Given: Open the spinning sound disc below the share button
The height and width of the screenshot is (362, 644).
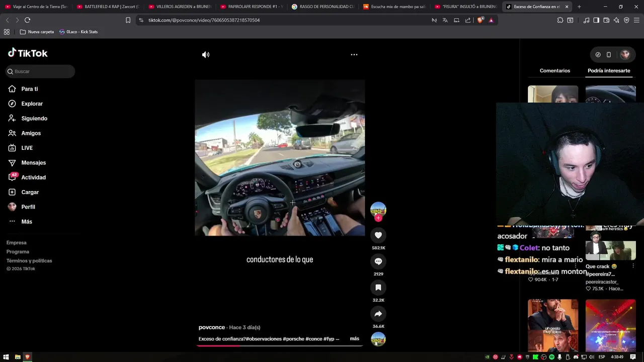Looking at the screenshot, I should (x=378, y=339).
